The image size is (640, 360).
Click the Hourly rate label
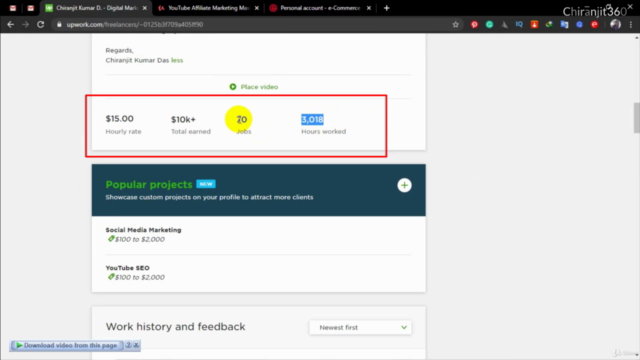[123, 131]
